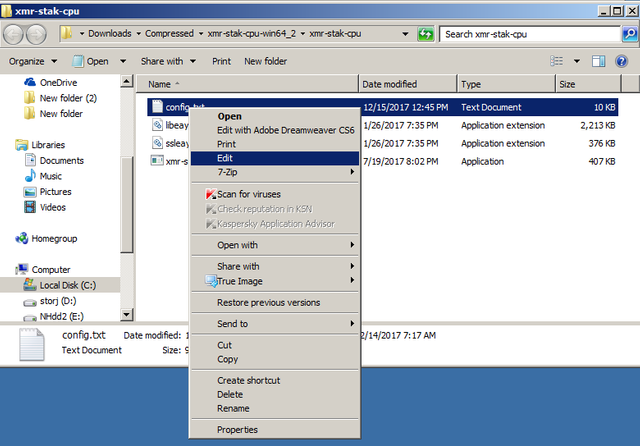The image size is (640, 446).
Task: Select Restore previous versions
Action: pyautogui.click(x=275, y=302)
